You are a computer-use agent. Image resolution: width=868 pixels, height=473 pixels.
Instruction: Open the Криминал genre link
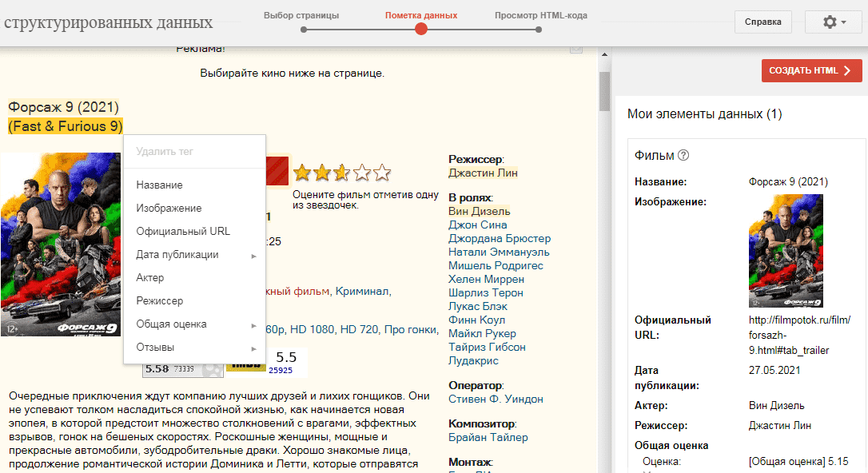coord(362,291)
